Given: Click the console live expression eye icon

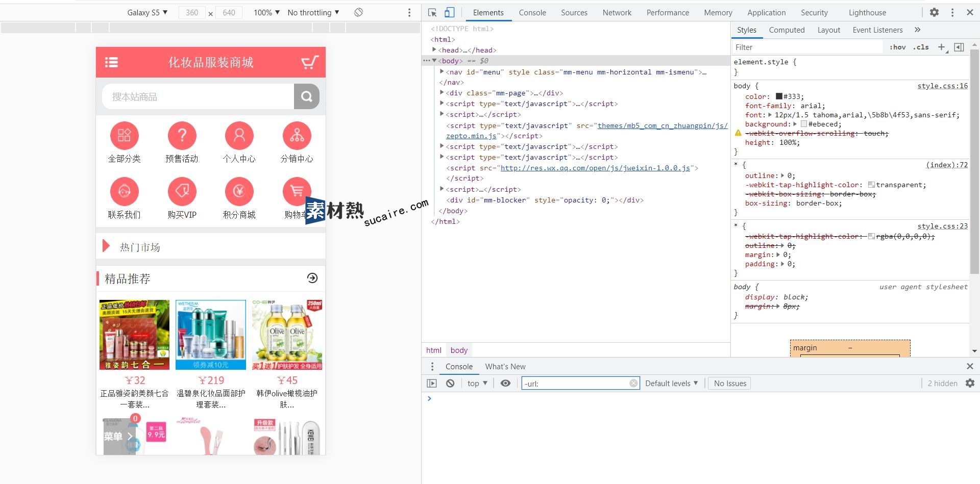Looking at the screenshot, I should point(505,383).
